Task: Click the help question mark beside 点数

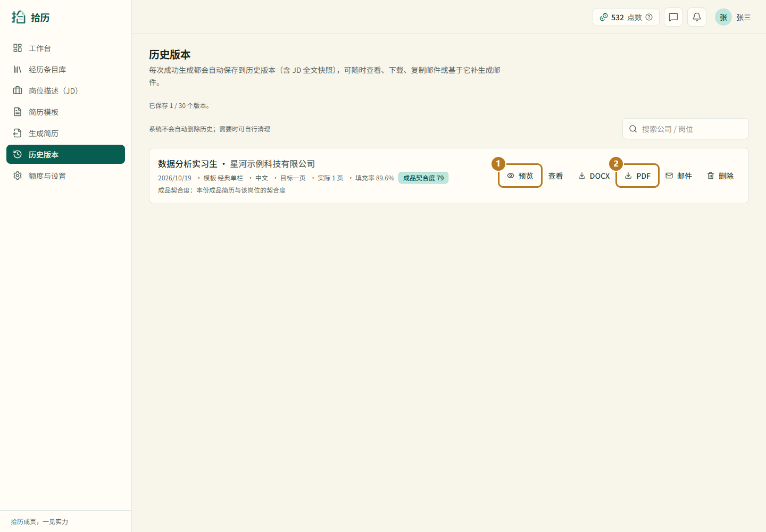Action: click(649, 17)
